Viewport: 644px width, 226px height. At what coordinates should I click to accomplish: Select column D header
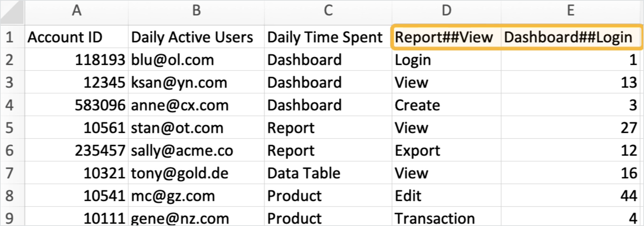[446, 11]
